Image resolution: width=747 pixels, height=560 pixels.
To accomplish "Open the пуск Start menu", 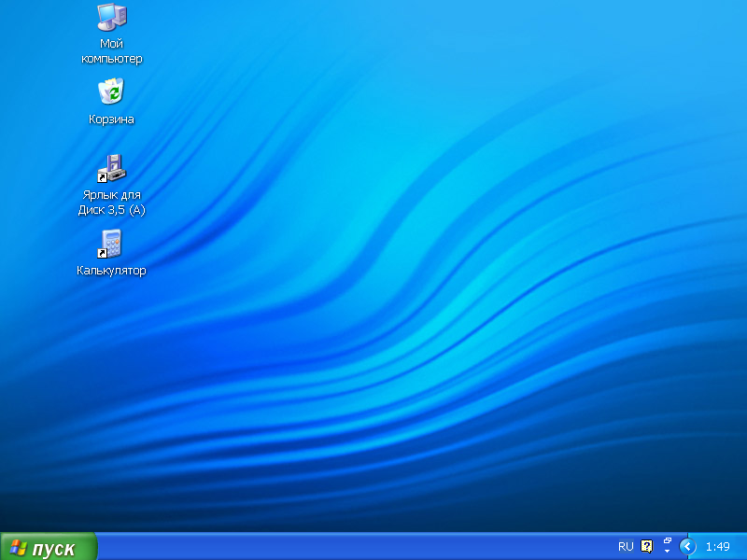I will point(49,547).
